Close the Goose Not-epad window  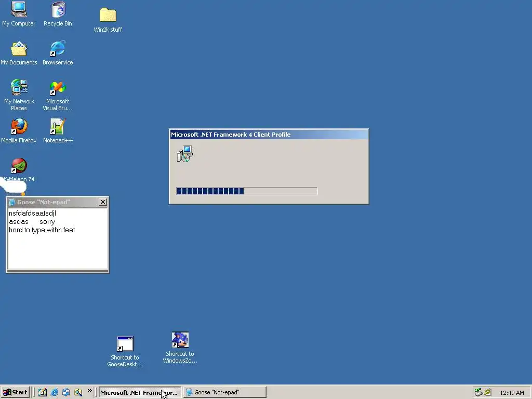coord(103,202)
